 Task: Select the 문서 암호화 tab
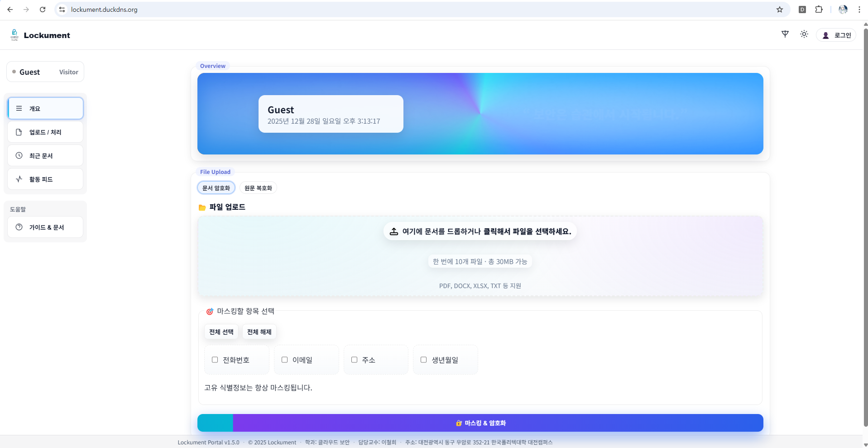pos(216,188)
